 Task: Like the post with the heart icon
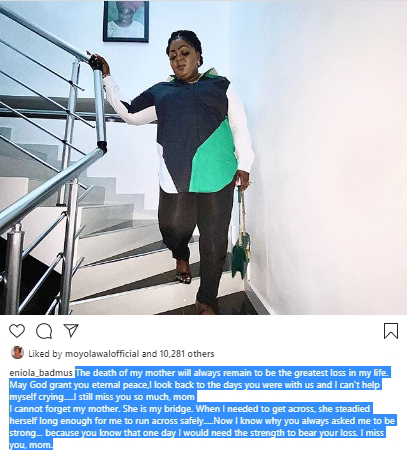pyautogui.click(x=17, y=331)
